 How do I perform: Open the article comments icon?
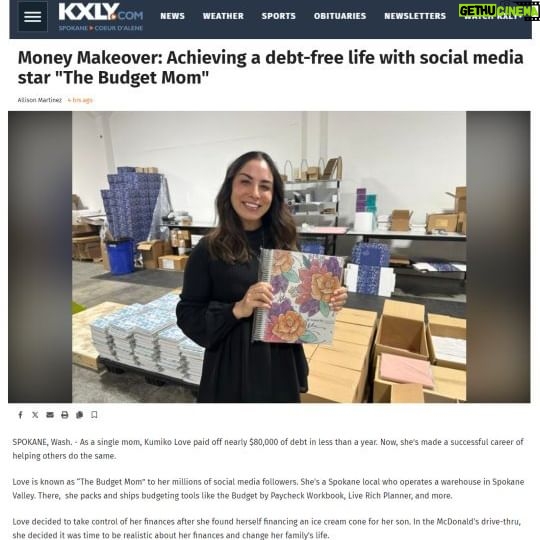[x=79, y=415]
